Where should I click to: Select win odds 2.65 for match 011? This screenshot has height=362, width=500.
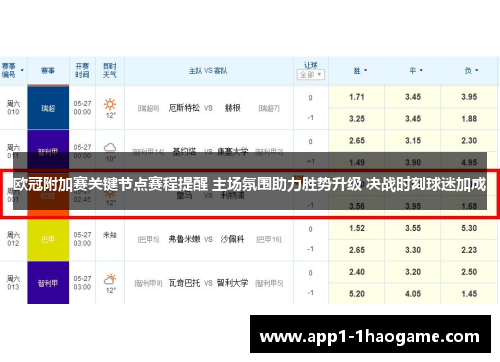357,141
